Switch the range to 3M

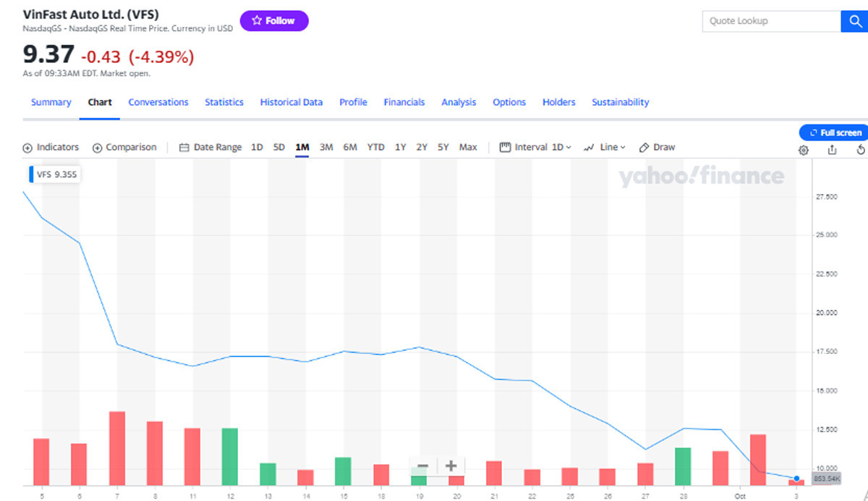pos(326,147)
